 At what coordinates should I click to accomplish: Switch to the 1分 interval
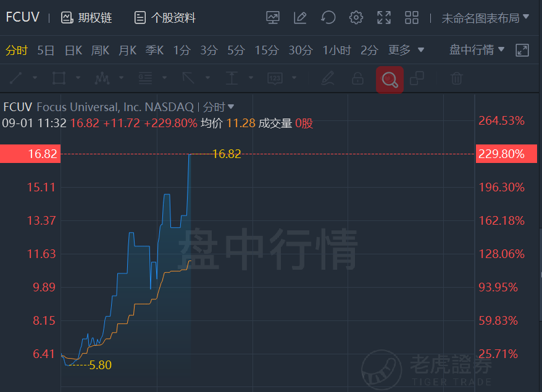click(x=182, y=51)
